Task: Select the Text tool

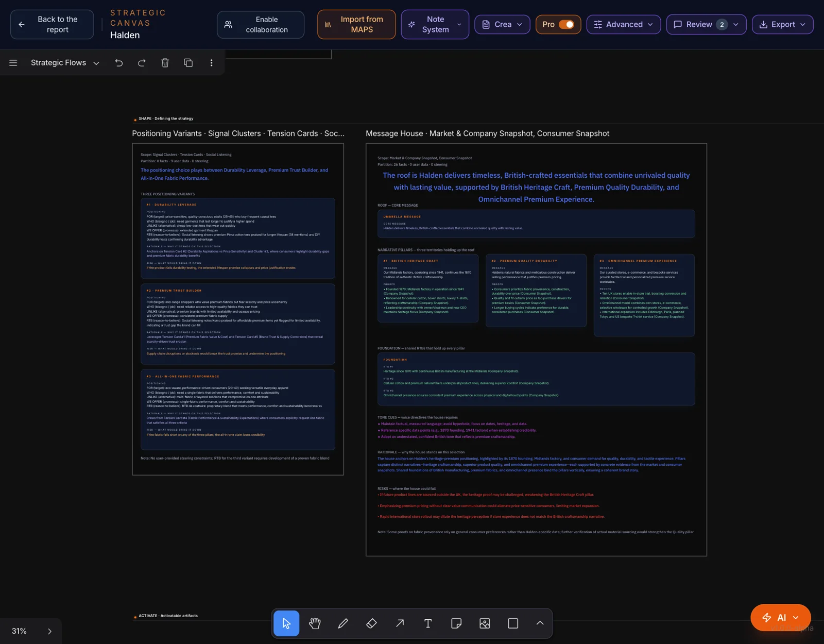Action: pyautogui.click(x=428, y=623)
